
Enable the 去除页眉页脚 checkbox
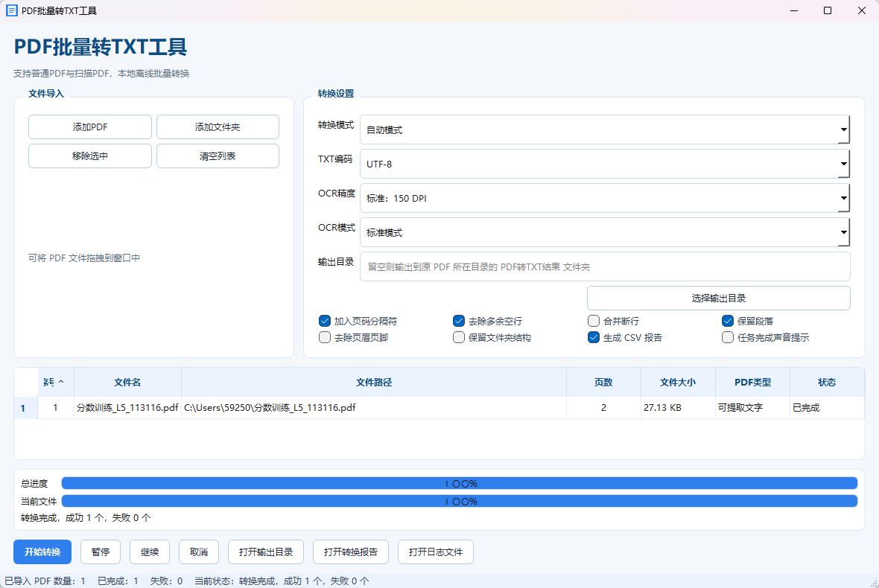325,337
